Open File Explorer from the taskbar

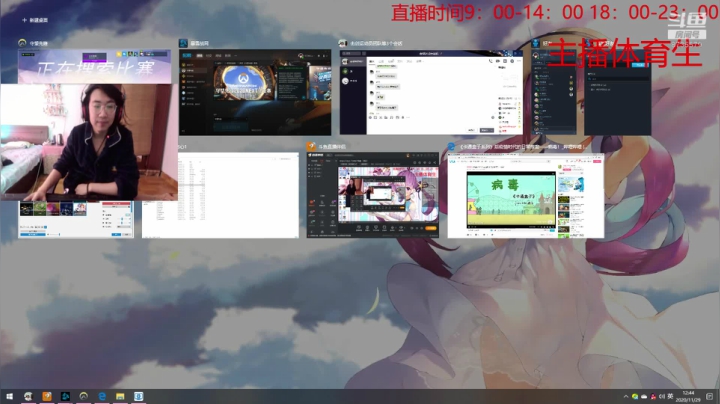pyautogui.click(x=120, y=396)
